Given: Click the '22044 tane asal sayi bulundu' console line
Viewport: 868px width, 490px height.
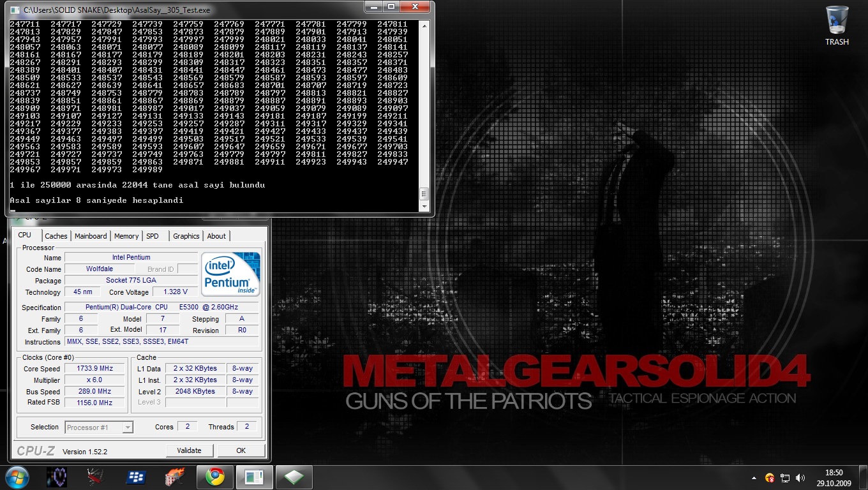Looking at the screenshot, I should (193, 185).
